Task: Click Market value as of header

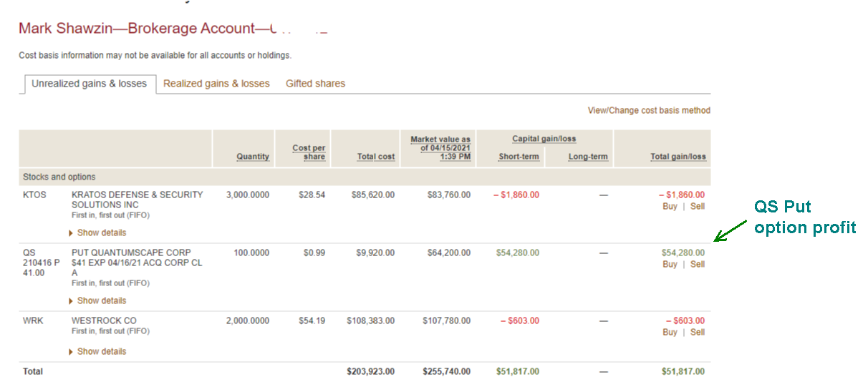Action: coord(440,148)
